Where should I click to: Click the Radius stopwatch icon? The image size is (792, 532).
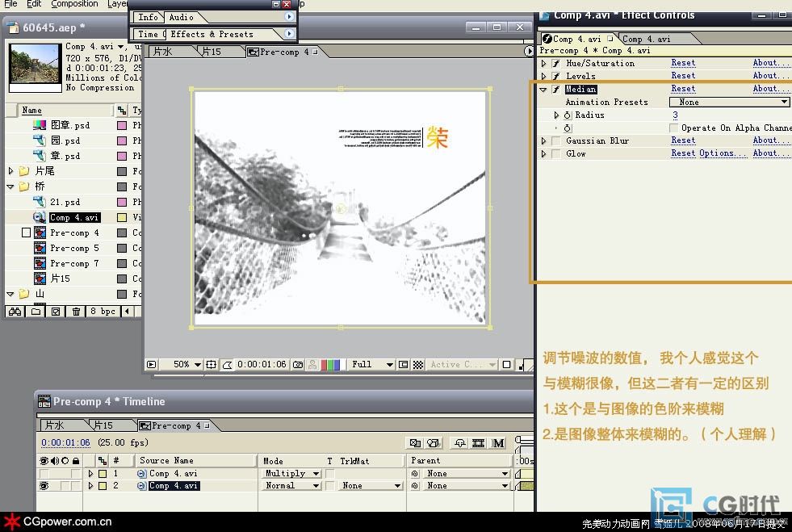point(568,115)
